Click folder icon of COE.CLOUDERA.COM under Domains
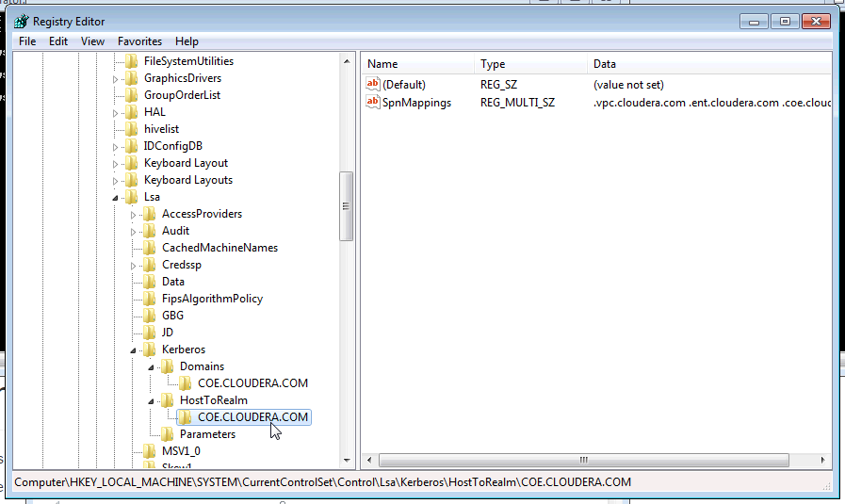The image size is (845, 504). [x=185, y=383]
